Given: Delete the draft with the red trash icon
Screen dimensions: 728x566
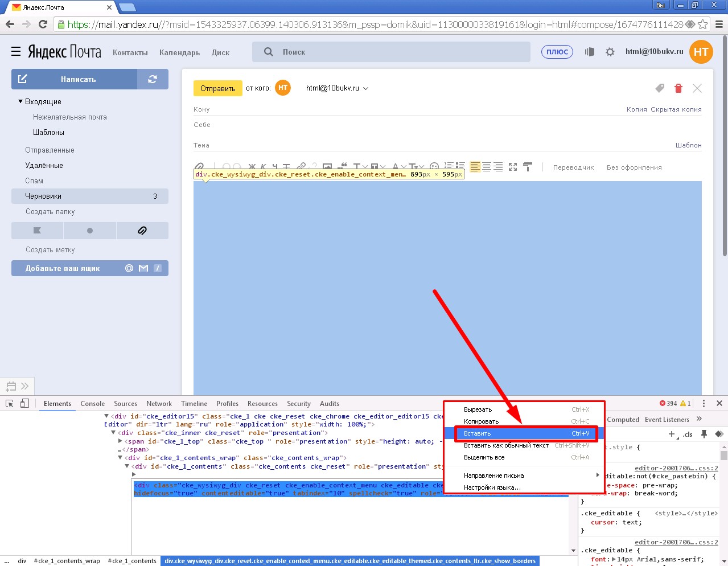Looking at the screenshot, I should click(678, 88).
